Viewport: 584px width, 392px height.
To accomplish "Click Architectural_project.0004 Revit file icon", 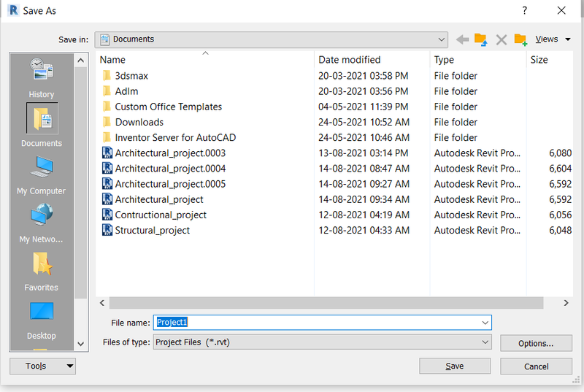I will (x=107, y=169).
